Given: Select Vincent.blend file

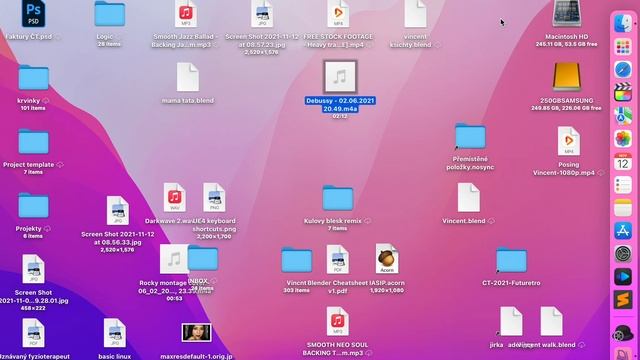Looking at the screenshot, I should click(x=469, y=198).
